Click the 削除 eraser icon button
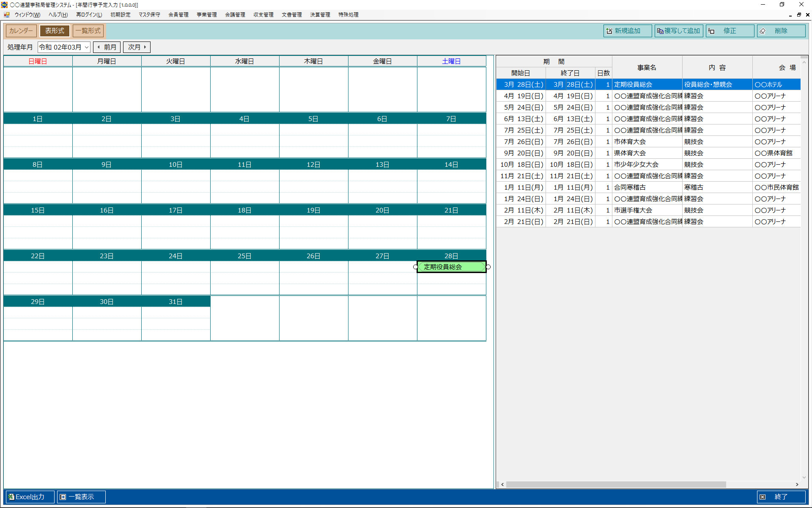 click(781, 31)
